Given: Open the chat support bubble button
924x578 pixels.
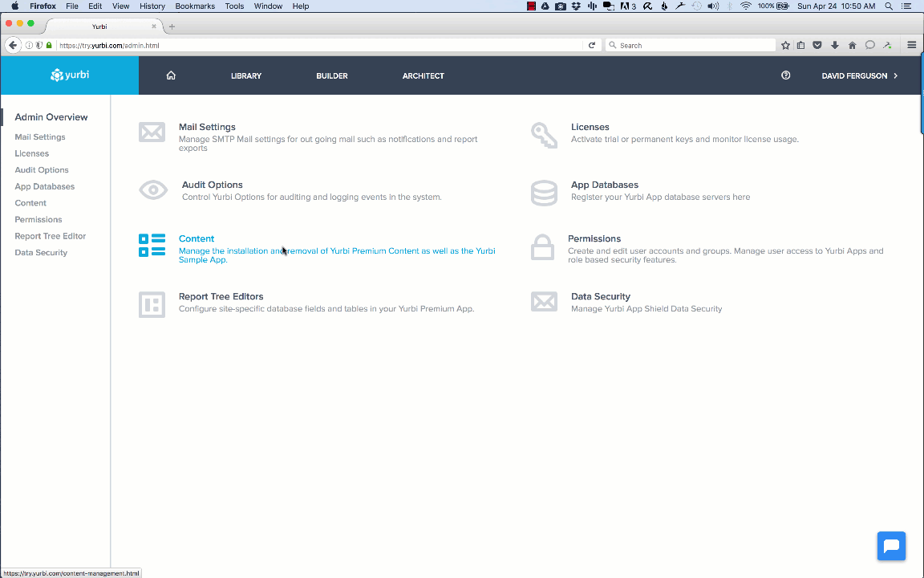Looking at the screenshot, I should point(891,546).
